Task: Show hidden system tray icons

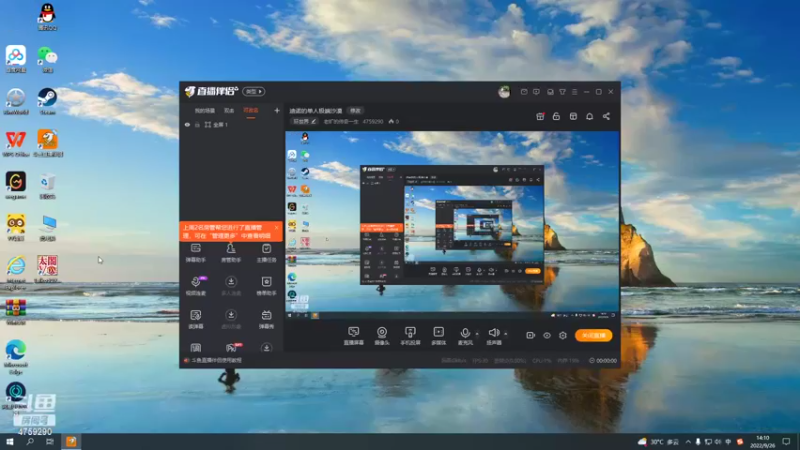Action: pyautogui.click(x=688, y=441)
